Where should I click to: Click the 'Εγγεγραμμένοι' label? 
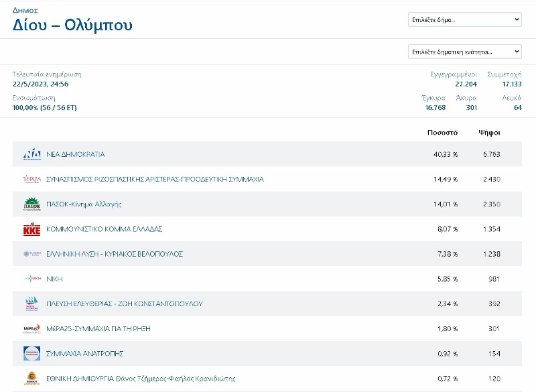[x=454, y=74]
